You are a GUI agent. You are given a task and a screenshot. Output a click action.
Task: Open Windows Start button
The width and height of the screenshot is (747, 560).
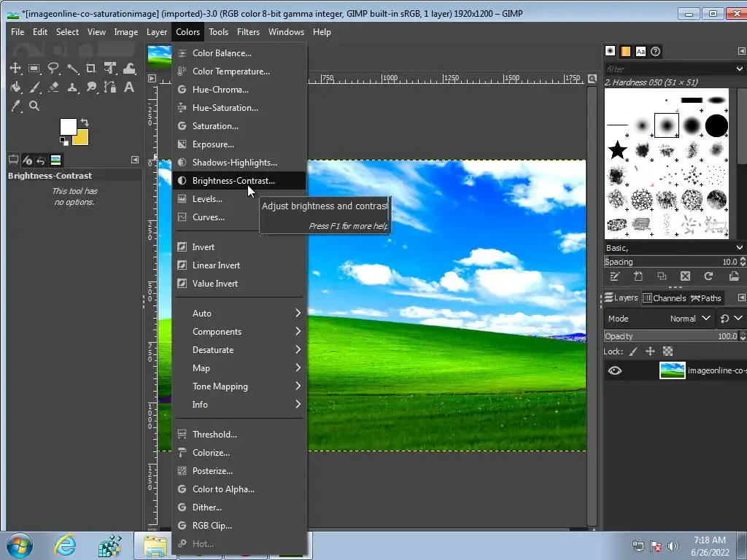pos(20,545)
